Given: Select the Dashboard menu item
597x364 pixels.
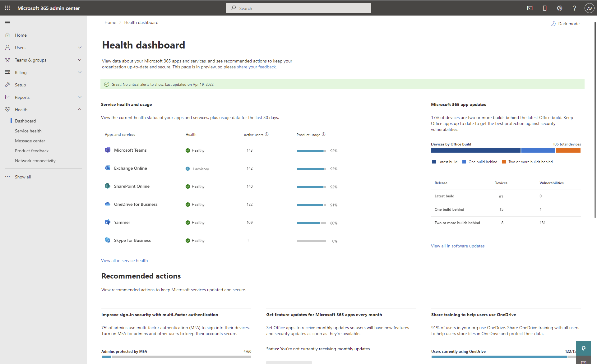Looking at the screenshot, I should 25,121.
